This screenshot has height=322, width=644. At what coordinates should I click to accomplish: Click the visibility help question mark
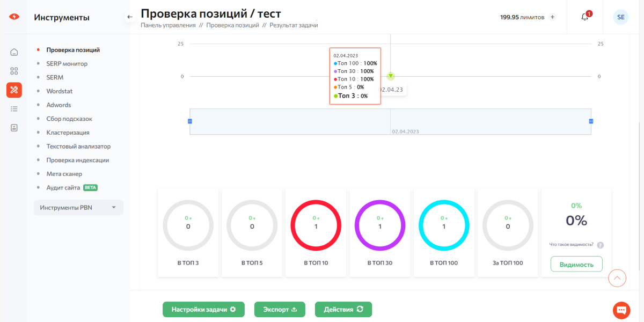601,245
